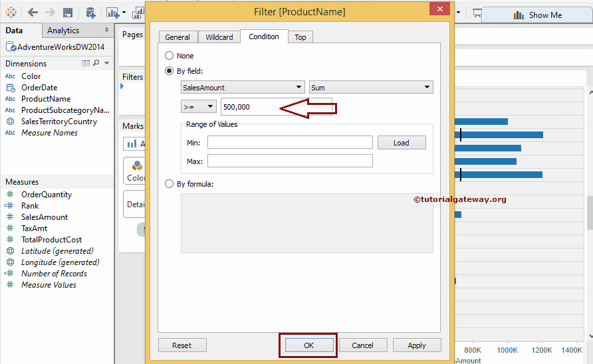Click the Redo forward arrow in toolbar

click(50, 13)
